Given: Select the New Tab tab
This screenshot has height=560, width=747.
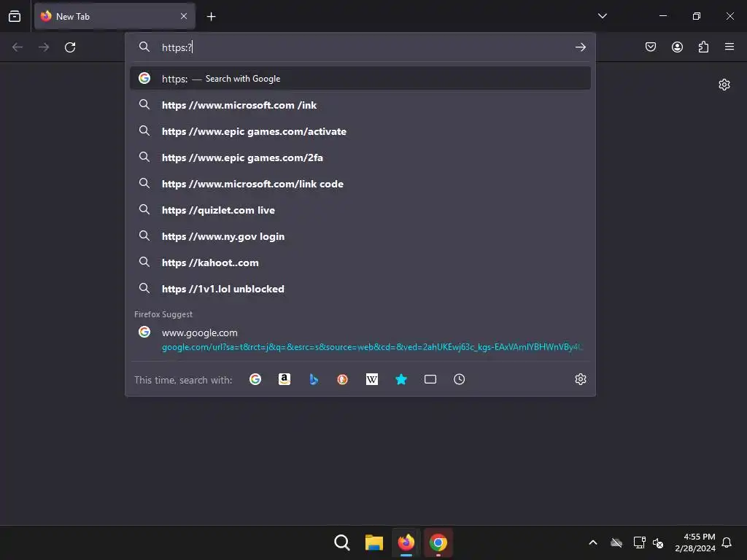Looking at the screenshot, I should coord(115,16).
